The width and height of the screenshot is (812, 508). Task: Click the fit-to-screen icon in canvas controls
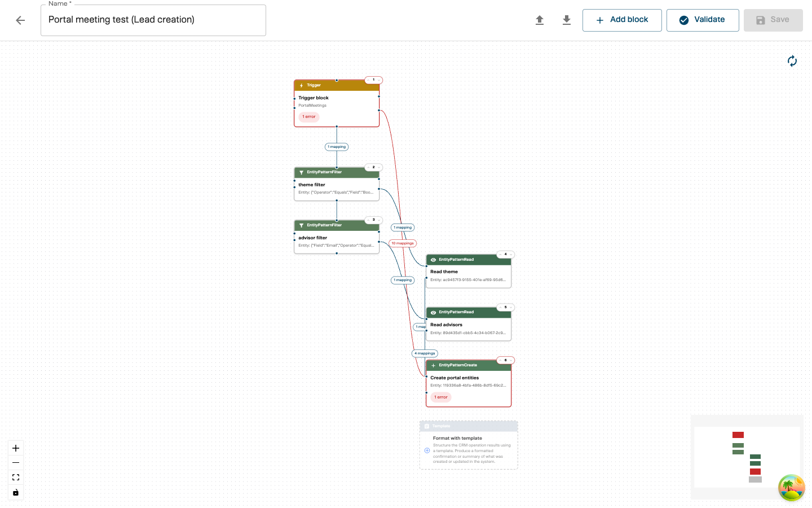coord(16,477)
